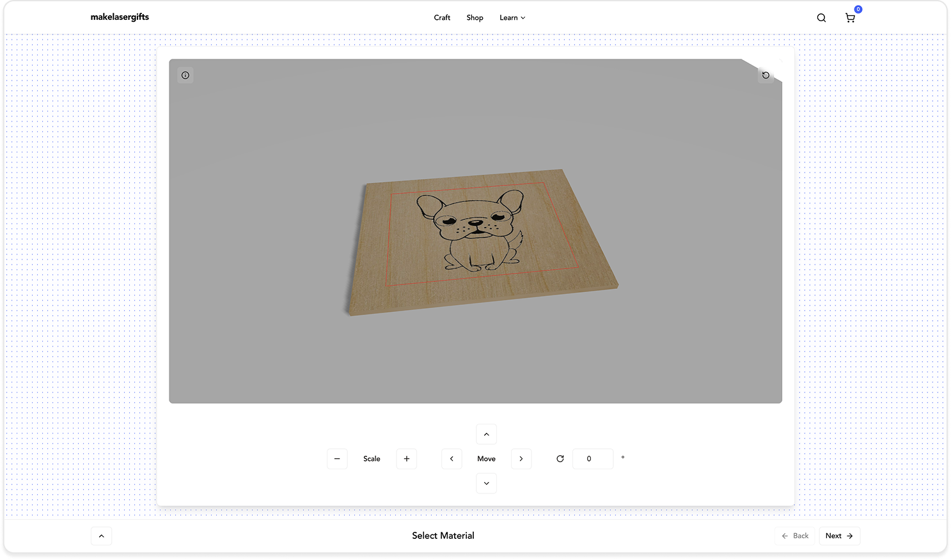The height and width of the screenshot is (560, 951).
Task: Expand the Select Material panel
Action: click(100, 536)
